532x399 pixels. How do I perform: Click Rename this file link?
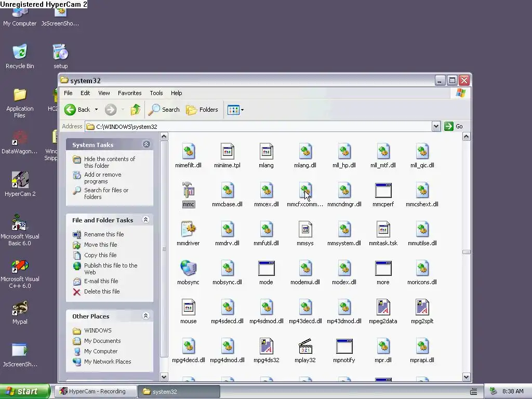(x=104, y=234)
